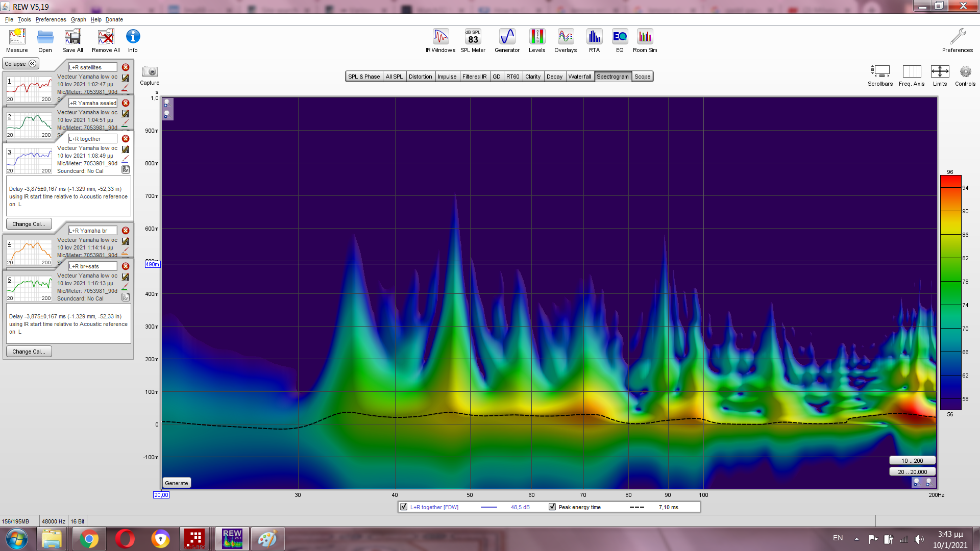
Task: Click the Capture camera icon
Action: point(150,72)
